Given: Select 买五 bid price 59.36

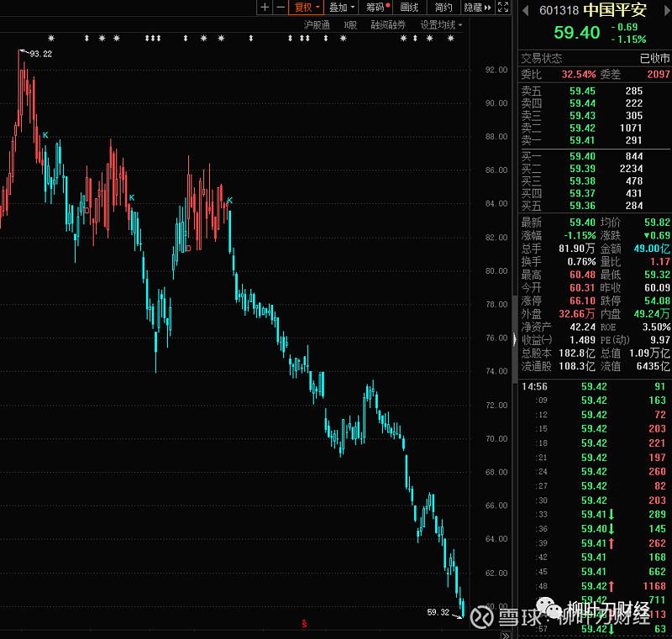Looking at the screenshot, I should click(x=582, y=206).
